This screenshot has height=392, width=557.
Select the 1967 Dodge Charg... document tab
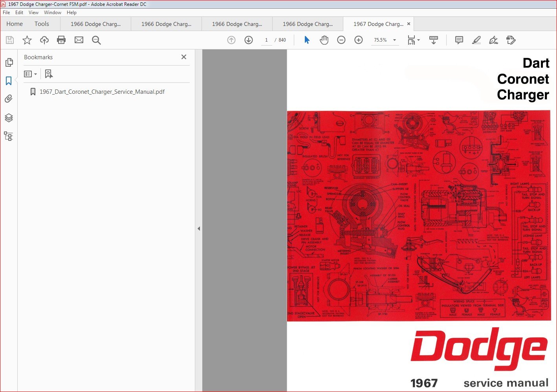point(378,24)
